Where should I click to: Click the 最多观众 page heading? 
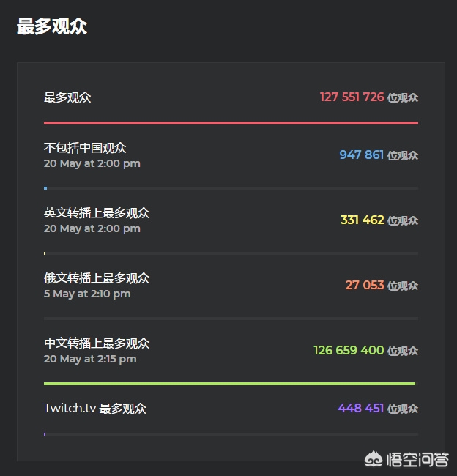[x=52, y=27]
